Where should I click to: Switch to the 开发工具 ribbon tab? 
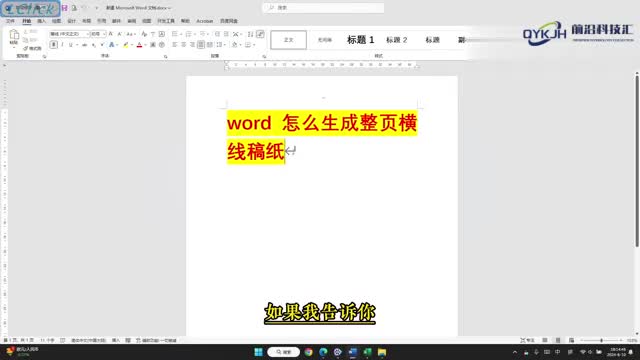tap(166, 21)
